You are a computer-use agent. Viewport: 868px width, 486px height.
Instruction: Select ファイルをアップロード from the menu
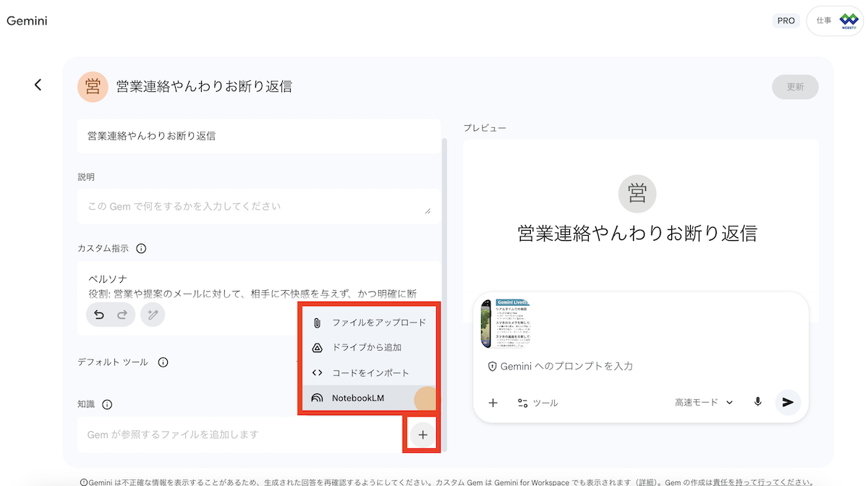(370, 322)
